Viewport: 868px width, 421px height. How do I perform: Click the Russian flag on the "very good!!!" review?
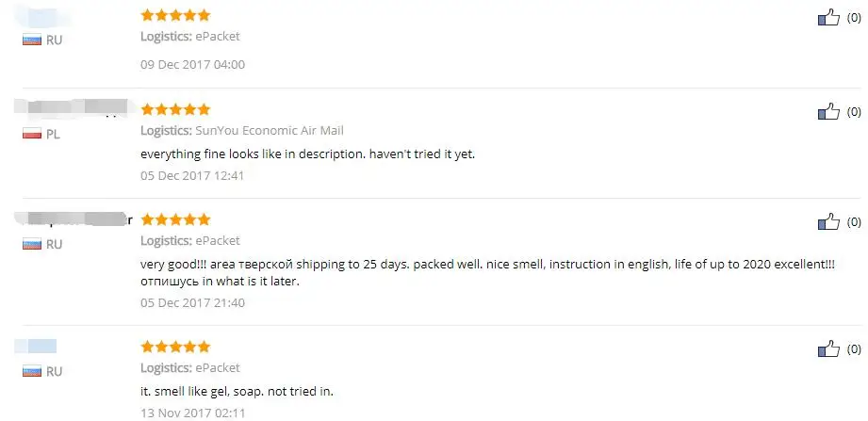click(x=32, y=244)
